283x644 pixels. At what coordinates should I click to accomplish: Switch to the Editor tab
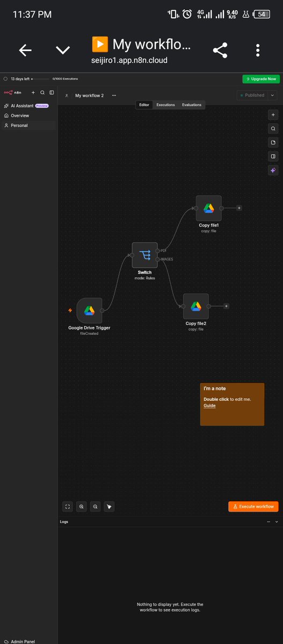tap(144, 105)
